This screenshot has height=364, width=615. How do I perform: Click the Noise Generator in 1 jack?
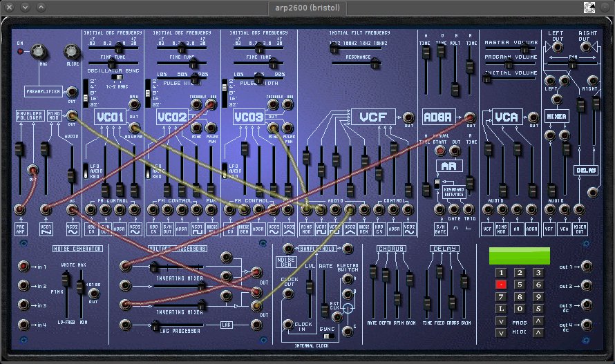coord(23,266)
